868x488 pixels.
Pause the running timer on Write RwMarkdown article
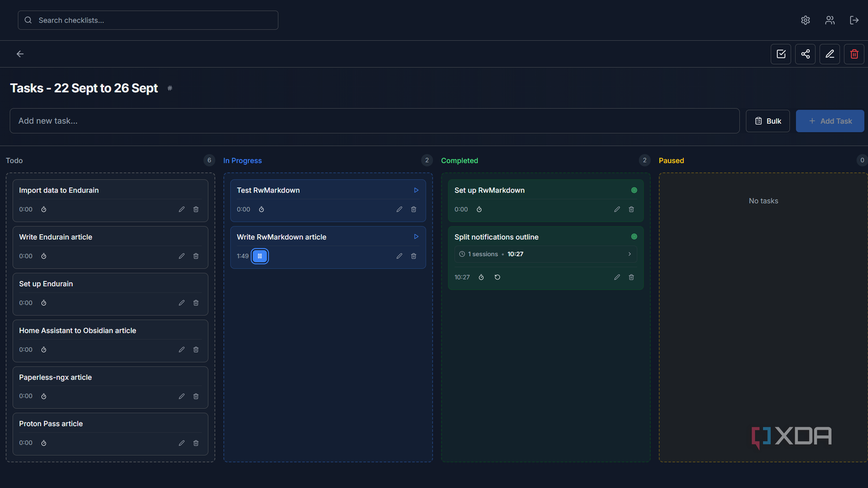coord(260,256)
